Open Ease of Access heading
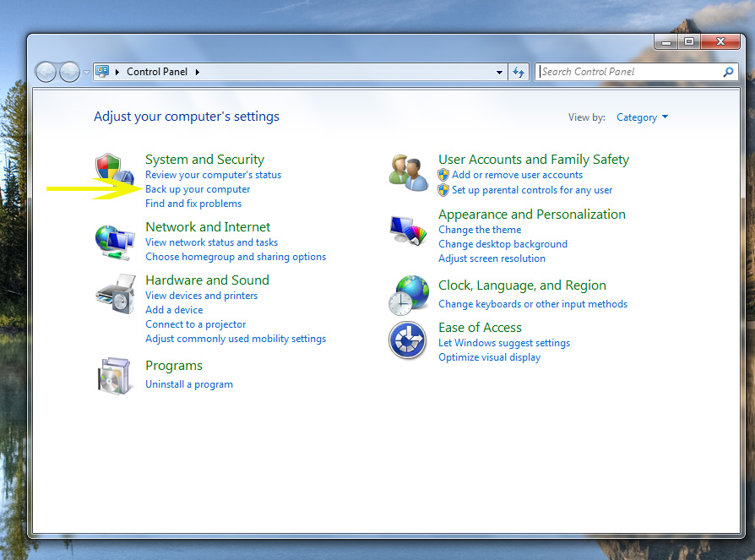 pos(480,328)
